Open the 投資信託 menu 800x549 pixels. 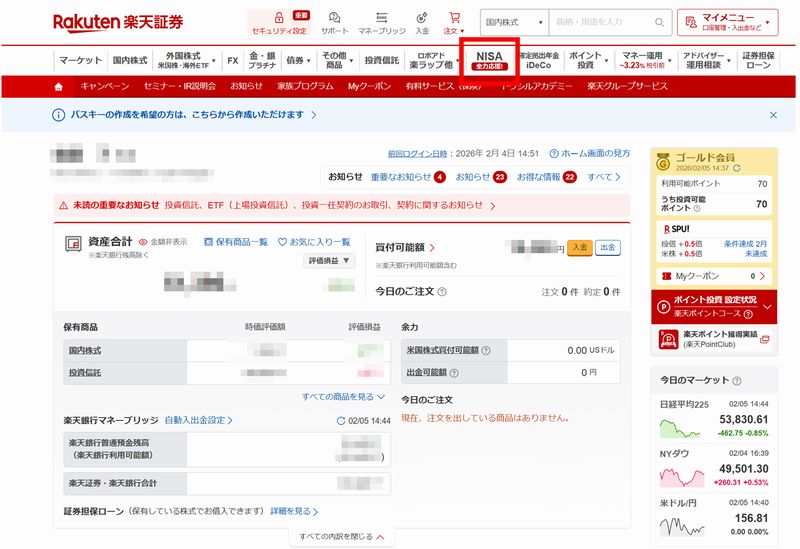tap(382, 60)
